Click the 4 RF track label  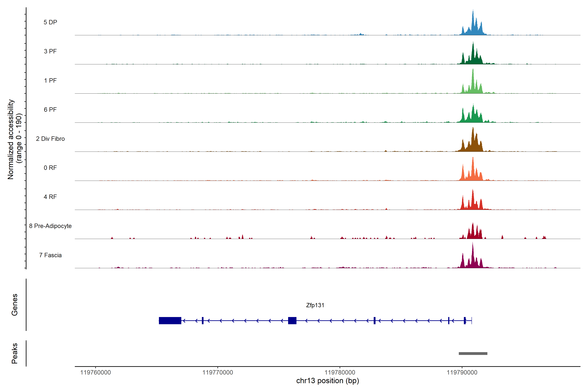point(50,197)
